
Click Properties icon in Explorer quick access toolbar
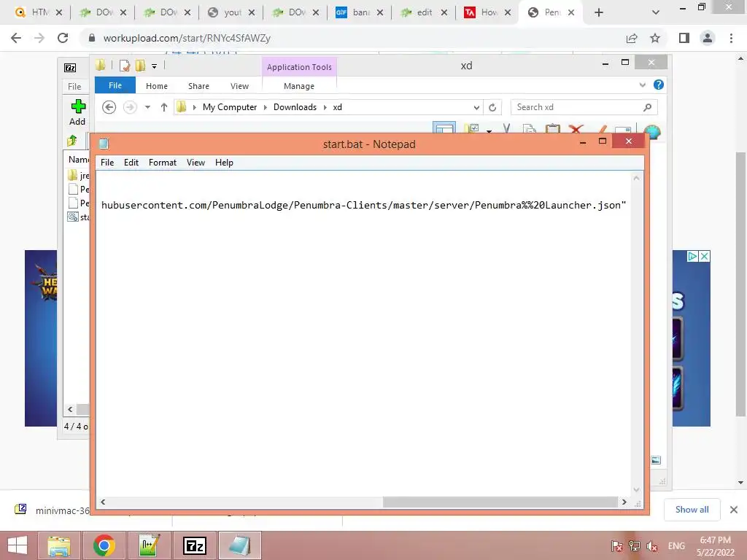click(125, 66)
